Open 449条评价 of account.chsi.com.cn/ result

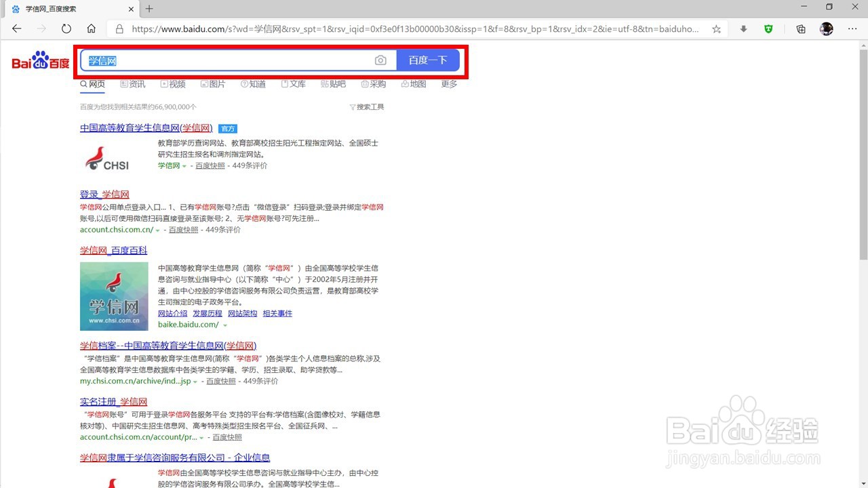coord(223,230)
